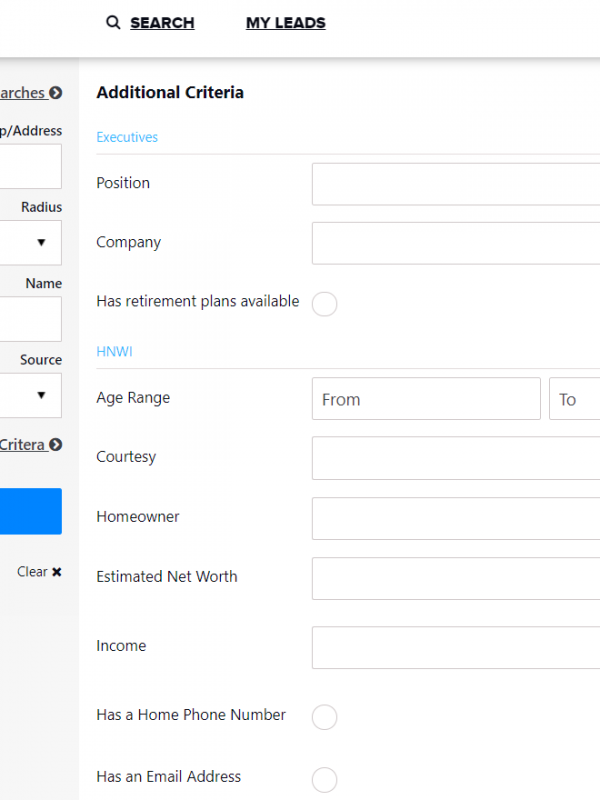Click the arrow icon beside Criteria
The width and height of the screenshot is (600, 800).
click(56, 445)
